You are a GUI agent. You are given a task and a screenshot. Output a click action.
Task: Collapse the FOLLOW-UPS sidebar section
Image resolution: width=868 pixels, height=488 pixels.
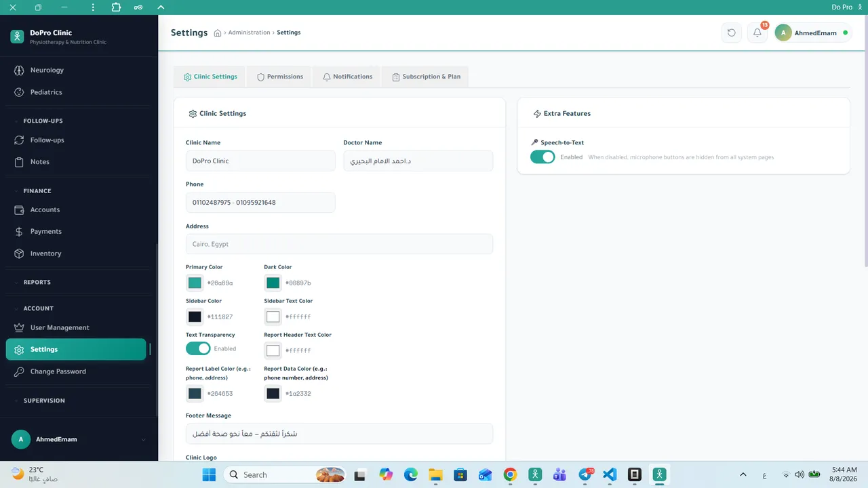pos(43,121)
